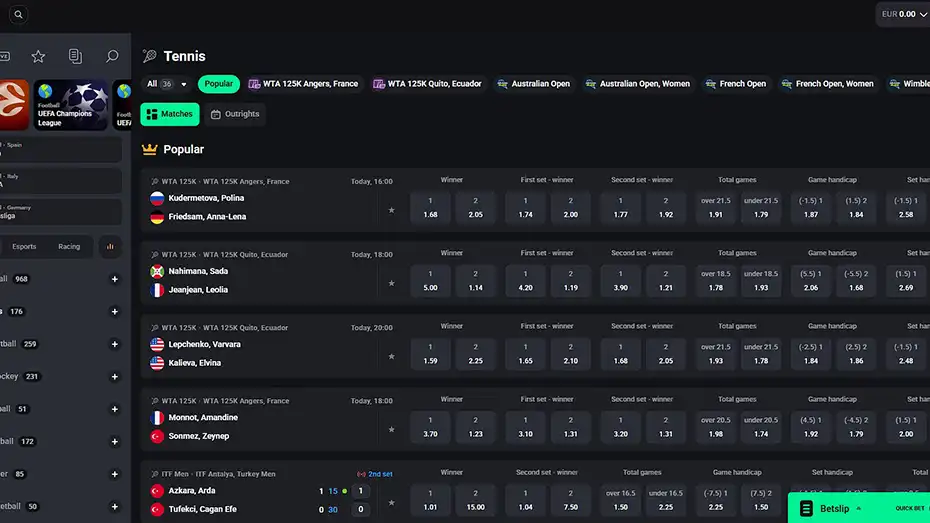
Task: Switch to the Outrights tab
Action: click(x=235, y=114)
